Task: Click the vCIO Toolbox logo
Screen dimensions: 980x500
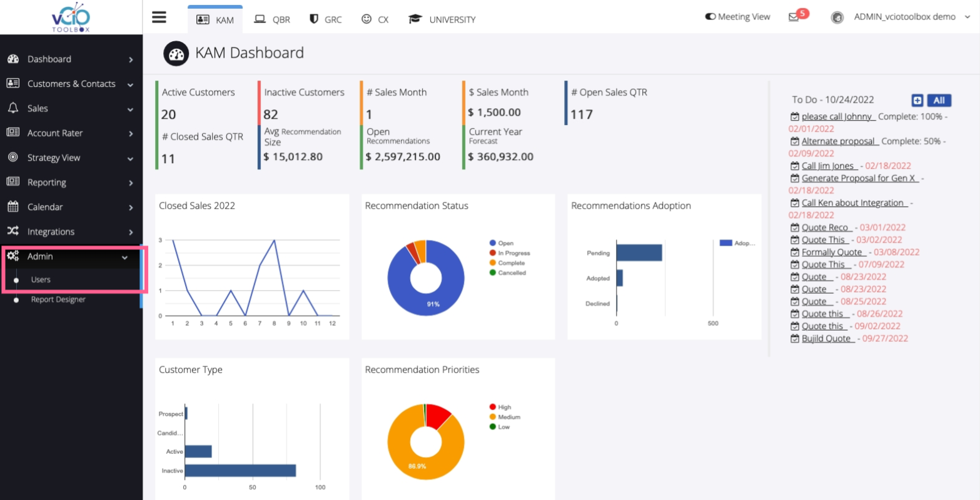Action: (x=71, y=17)
